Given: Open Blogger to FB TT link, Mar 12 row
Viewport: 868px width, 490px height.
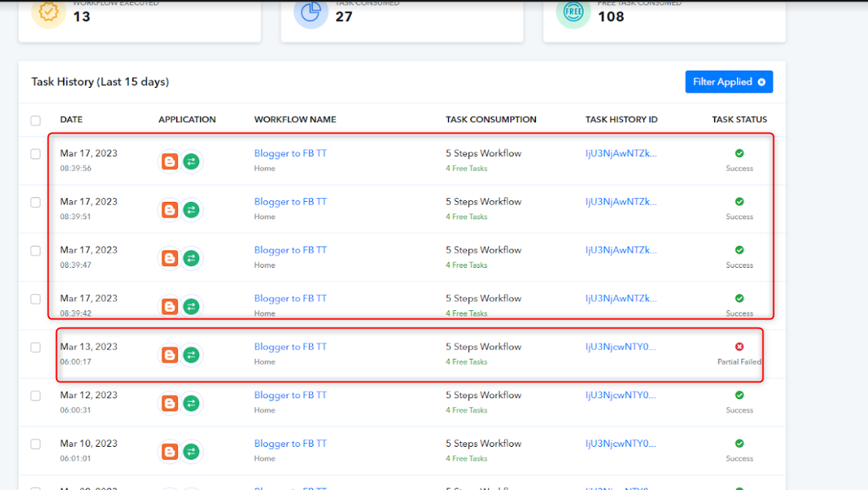Looking at the screenshot, I should click(290, 394).
